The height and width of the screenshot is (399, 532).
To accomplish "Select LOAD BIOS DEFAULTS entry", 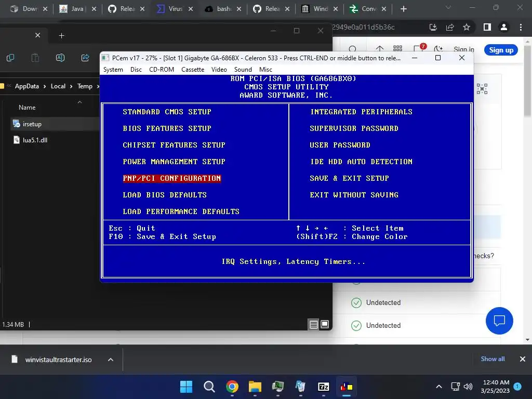I will click(165, 195).
